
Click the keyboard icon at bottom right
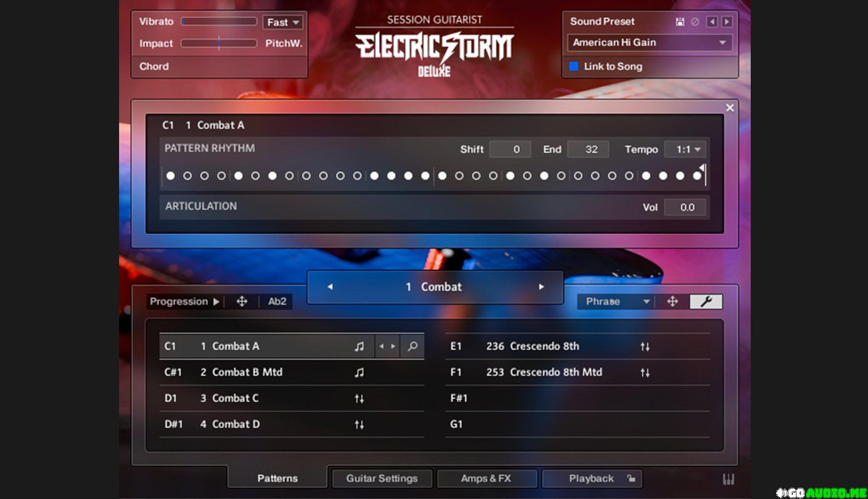coord(728,479)
